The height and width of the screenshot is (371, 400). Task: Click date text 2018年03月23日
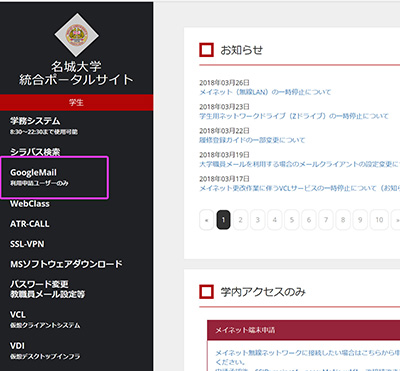point(224,107)
